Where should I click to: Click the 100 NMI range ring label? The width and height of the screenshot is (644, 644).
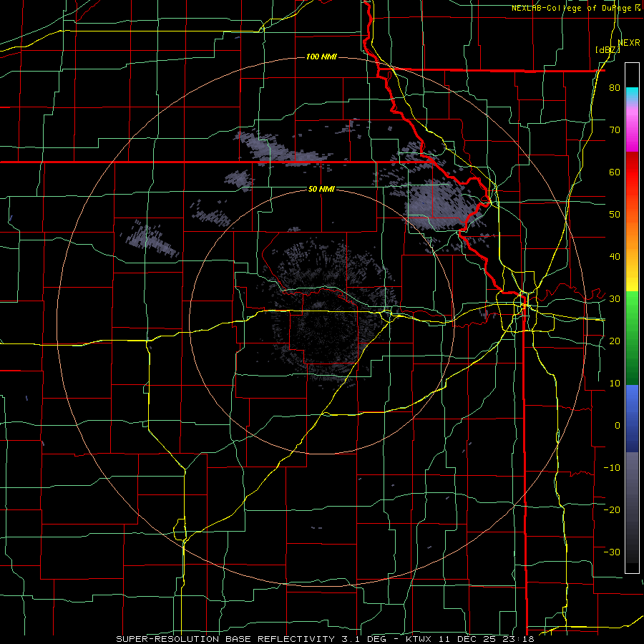[321, 57]
